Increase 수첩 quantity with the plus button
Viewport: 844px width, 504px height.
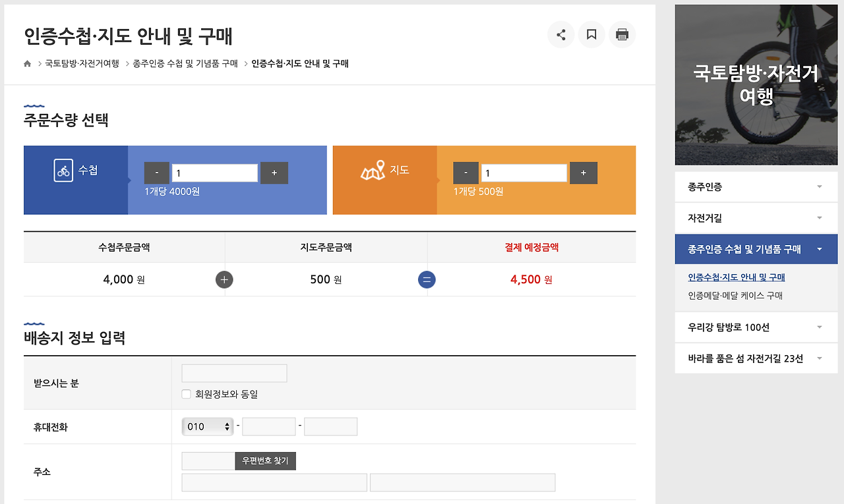tap(274, 173)
